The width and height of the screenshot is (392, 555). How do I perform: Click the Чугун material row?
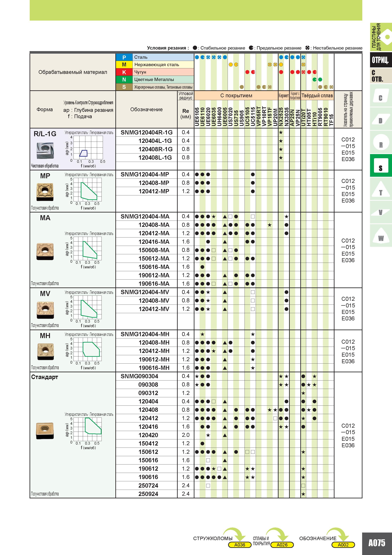click(x=163, y=72)
